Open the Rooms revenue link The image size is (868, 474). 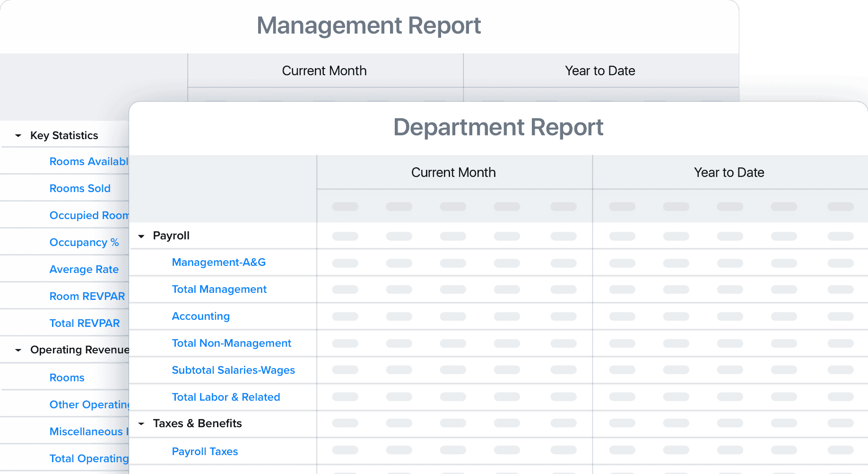(x=67, y=377)
